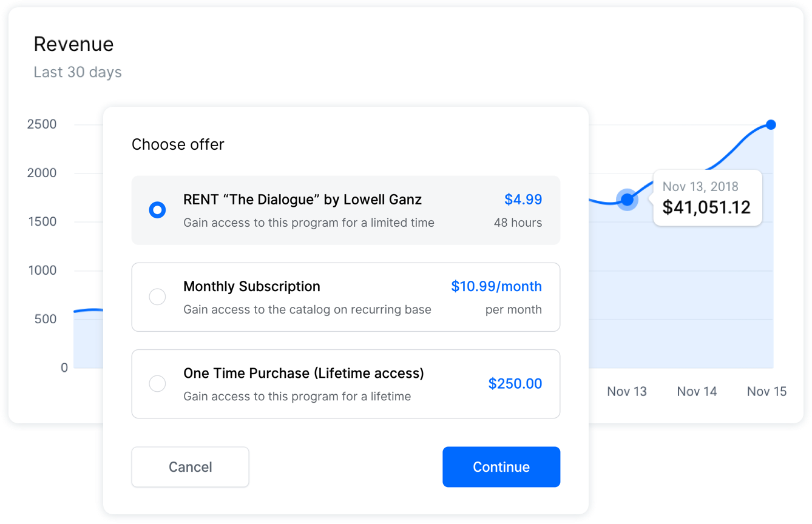
Task: Click the per month label
Action: 513,309
